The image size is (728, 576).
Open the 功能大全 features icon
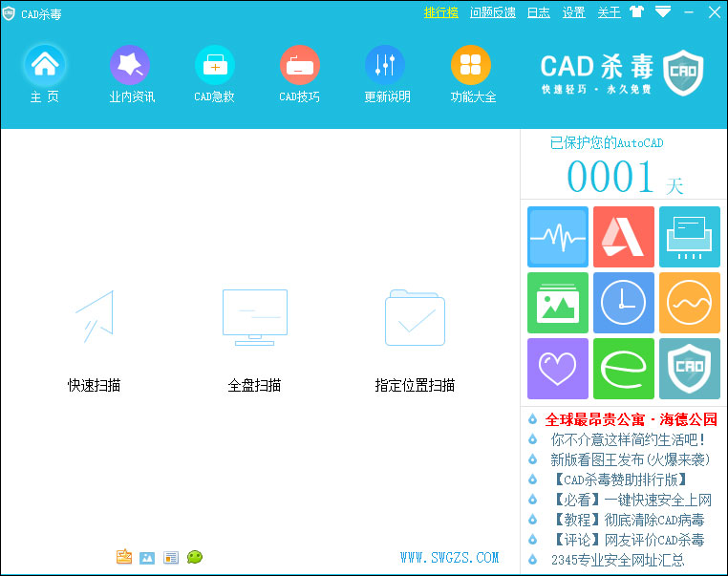(x=471, y=65)
